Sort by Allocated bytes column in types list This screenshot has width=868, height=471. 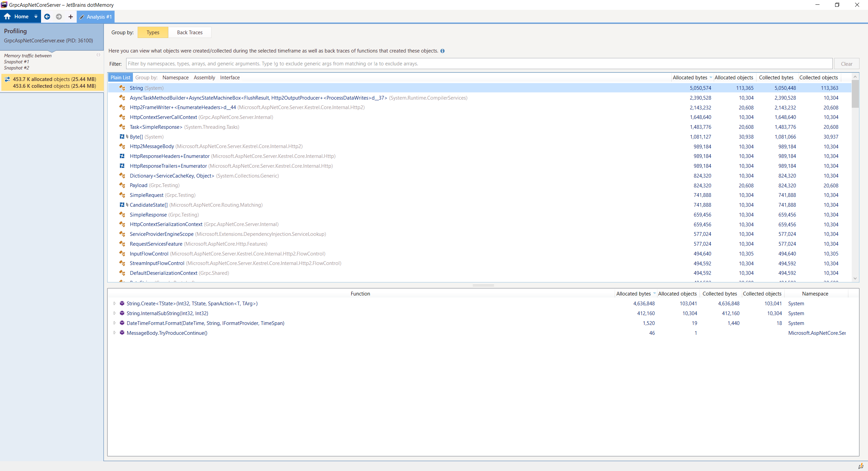pos(690,78)
